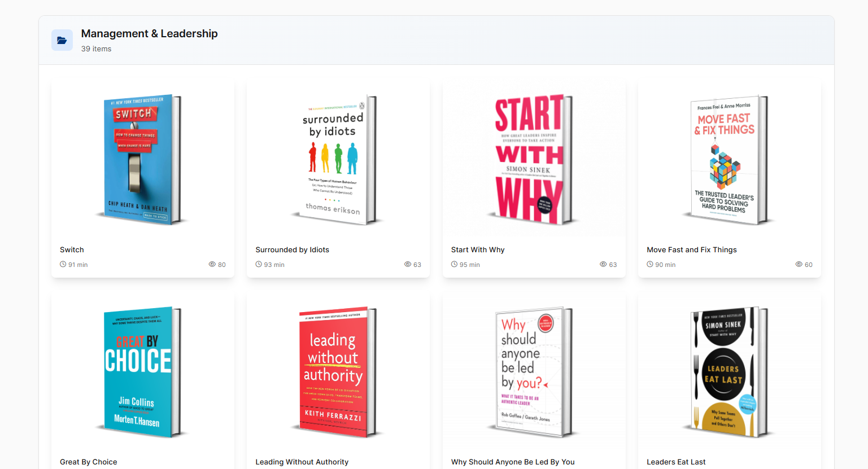Click the 80 view count on Switch

pyautogui.click(x=222, y=265)
